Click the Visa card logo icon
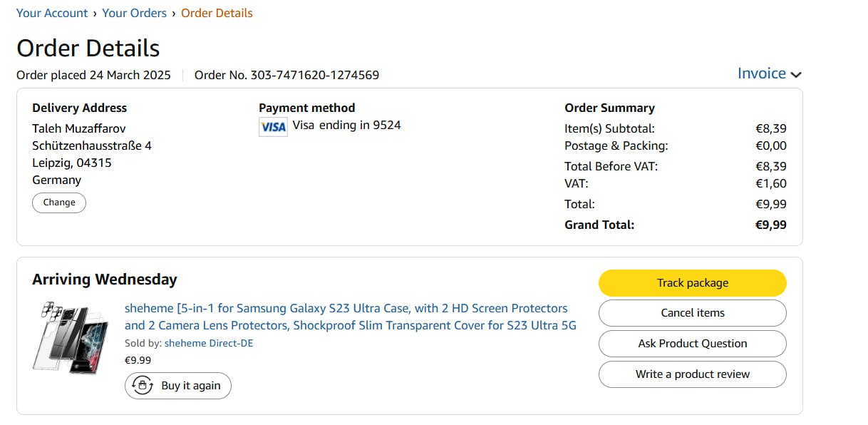The image size is (868, 425). click(x=273, y=127)
